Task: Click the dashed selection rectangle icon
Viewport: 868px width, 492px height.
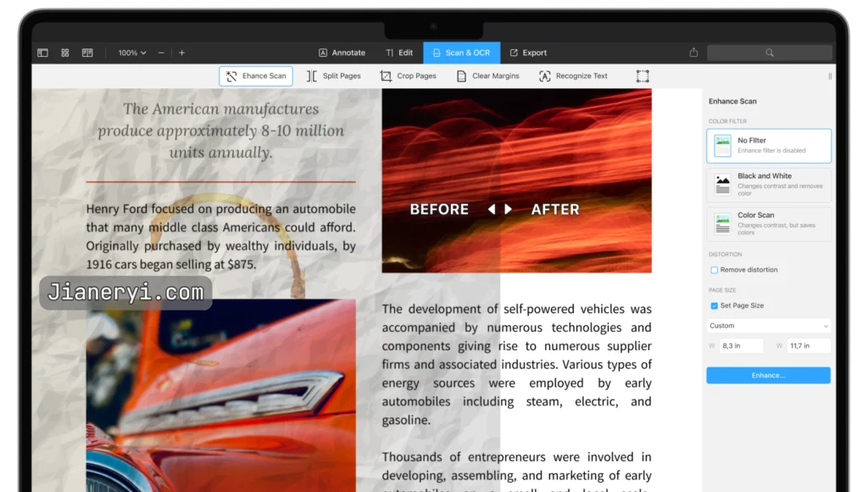Action: (643, 75)
